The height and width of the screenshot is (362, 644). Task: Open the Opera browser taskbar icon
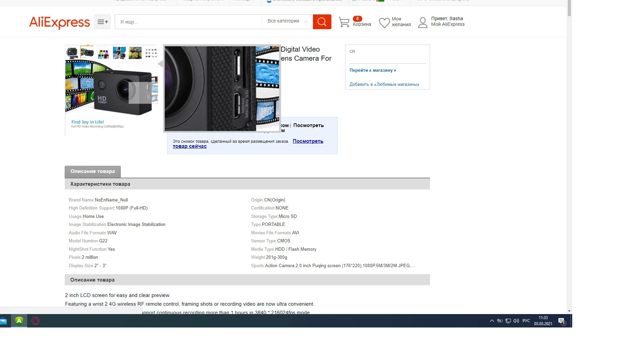point(36,321)
